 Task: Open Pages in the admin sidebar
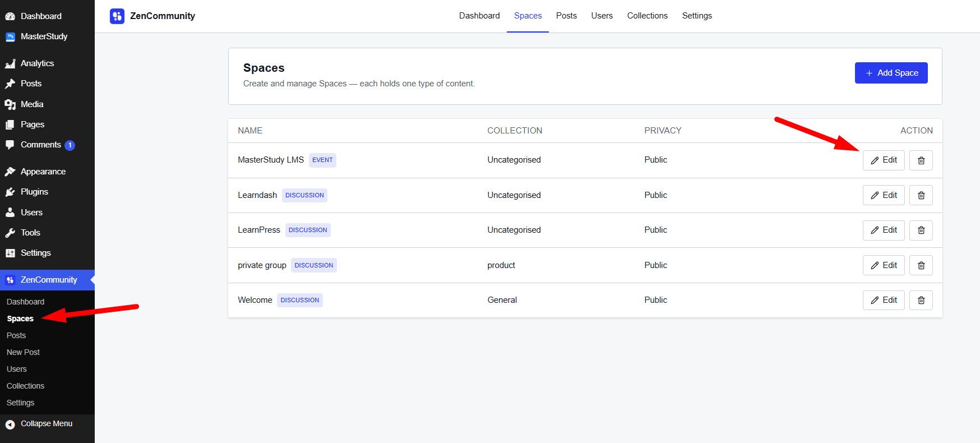click(47, 124)
